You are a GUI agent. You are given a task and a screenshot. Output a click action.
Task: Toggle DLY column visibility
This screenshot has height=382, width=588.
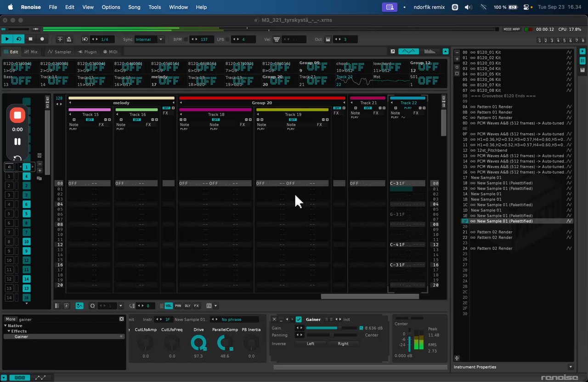coord(187,306)
